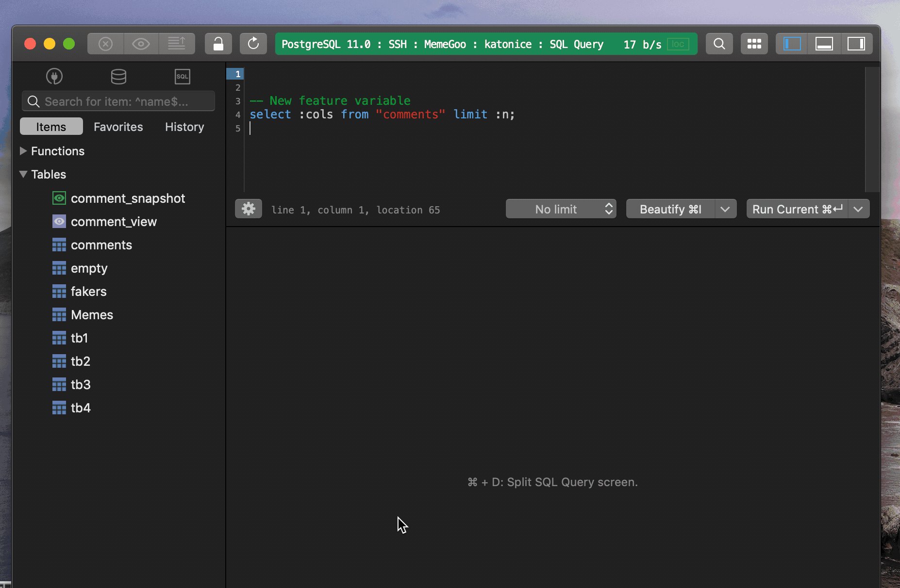This screenshot has height=588, width=900.
Task: Increase the No limit row stepper
Action: 609,205
